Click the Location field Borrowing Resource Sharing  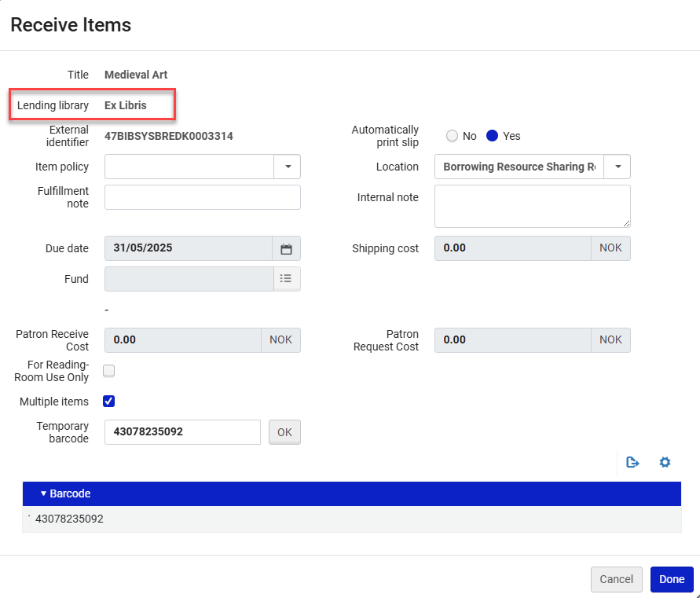[x=519, y=167]
